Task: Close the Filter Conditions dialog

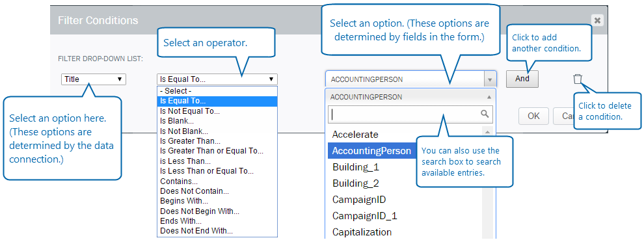Action: [597, 20]
